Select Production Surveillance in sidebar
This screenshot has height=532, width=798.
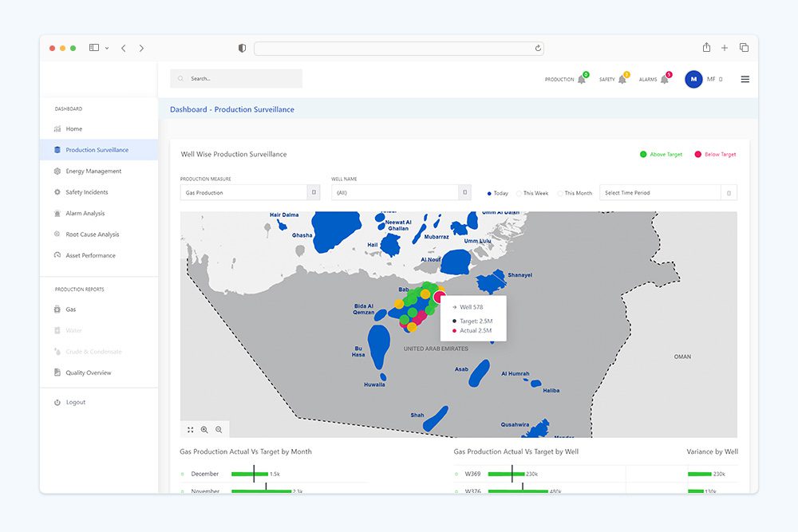point(99,150)
